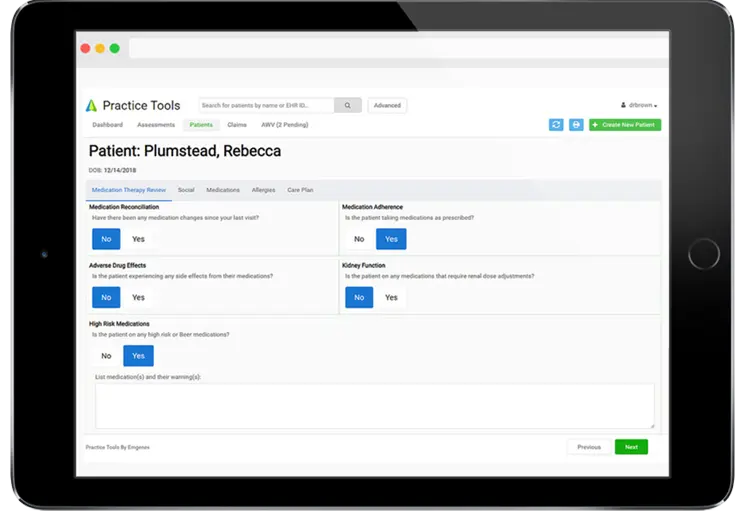Screen dimensions: 739x514
Task: Click the High Risk Medications section heading
Action: [x=119, y=324]
